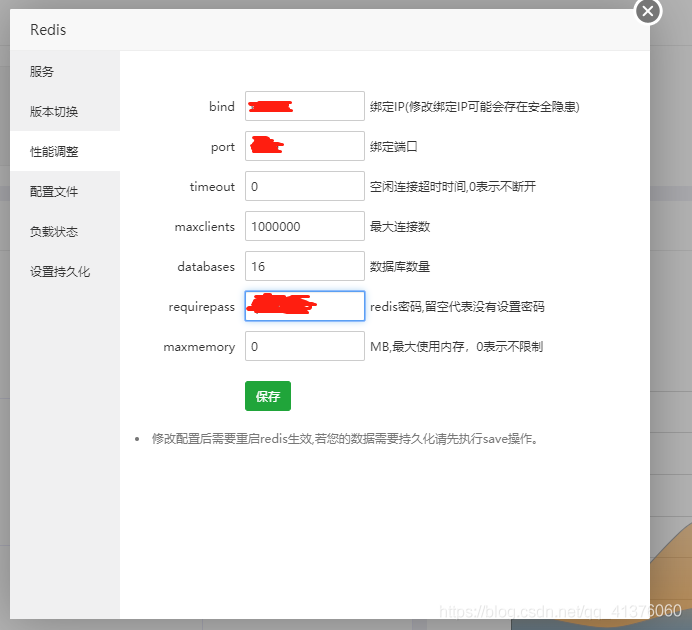View the 负载状态 tab
Viewport: 692px width, 630px height.
[x=65, y=232]
